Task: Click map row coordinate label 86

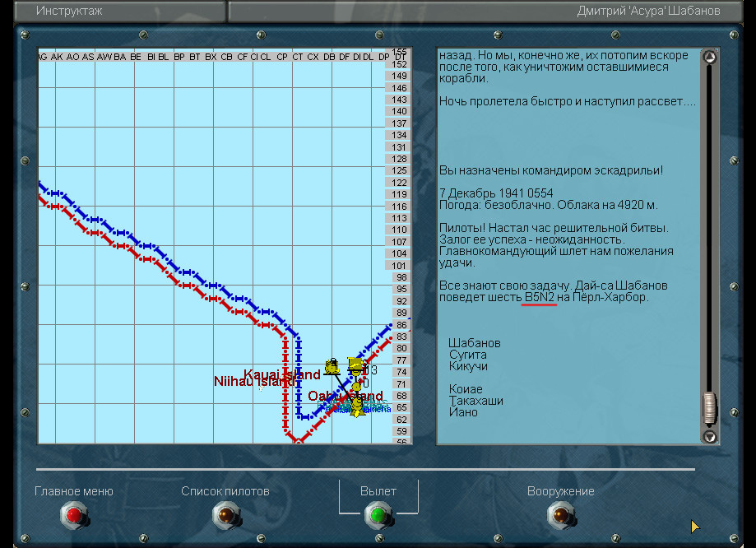Action: pos(401,325)
